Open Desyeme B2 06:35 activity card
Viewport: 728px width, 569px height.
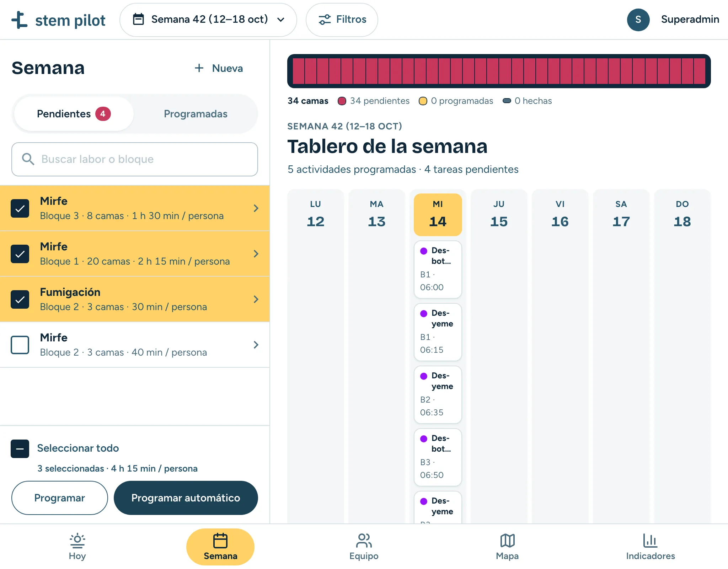point(438,395)
